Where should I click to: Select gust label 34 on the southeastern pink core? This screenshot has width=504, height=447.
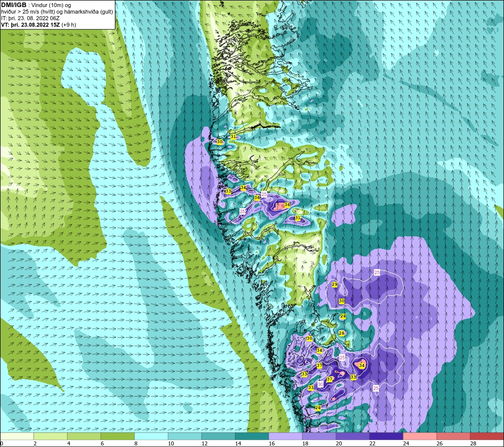tap(362, 366)
